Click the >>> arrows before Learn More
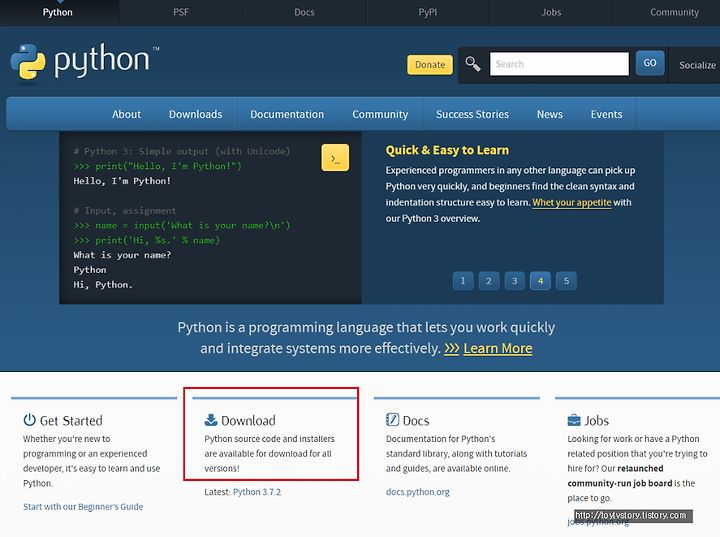720x537 pixels. (x=452, y=349)
